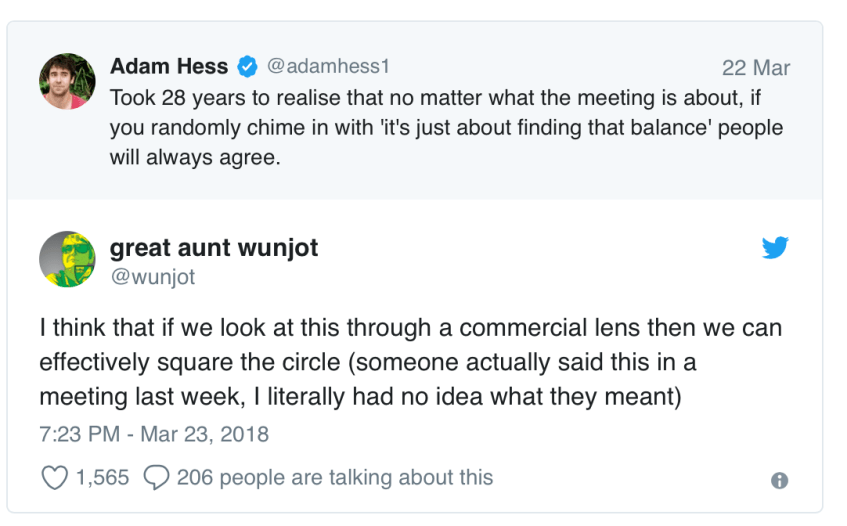Click the blue Twitter bird icon

click(x=775, y=248)
